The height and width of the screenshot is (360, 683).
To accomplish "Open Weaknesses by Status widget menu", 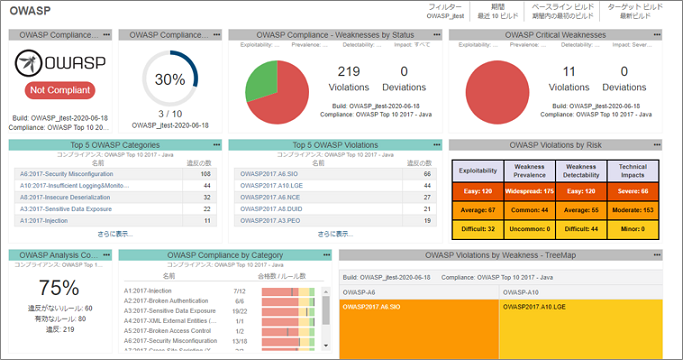I will [437, 34].
